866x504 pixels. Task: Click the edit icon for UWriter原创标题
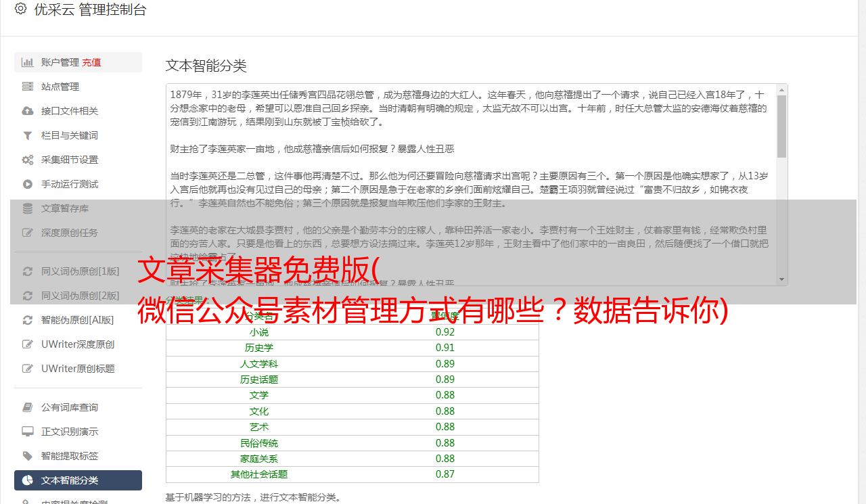click(28, 369)
